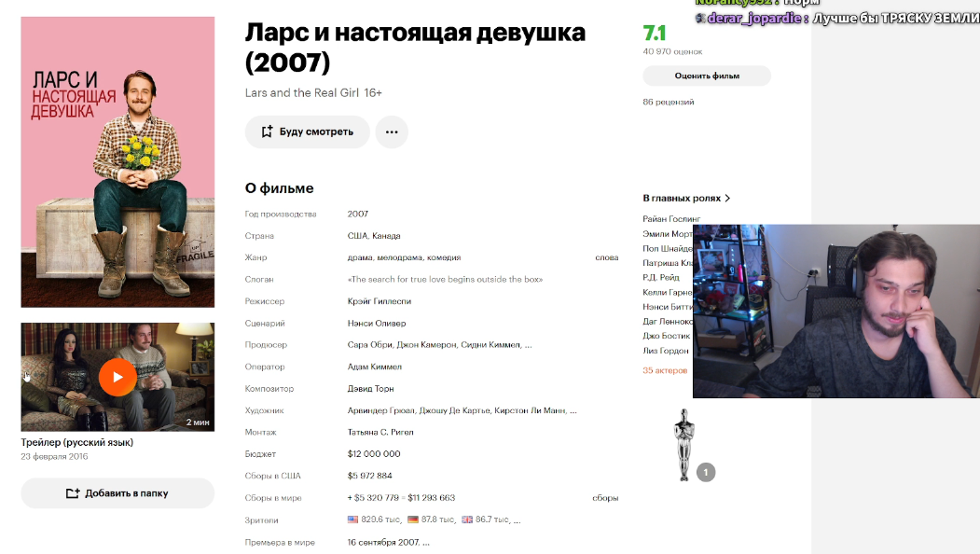The height and width of the screenshot is (554, 980).
Task: Open the three-dots more options button
Action: click(392, 132)
